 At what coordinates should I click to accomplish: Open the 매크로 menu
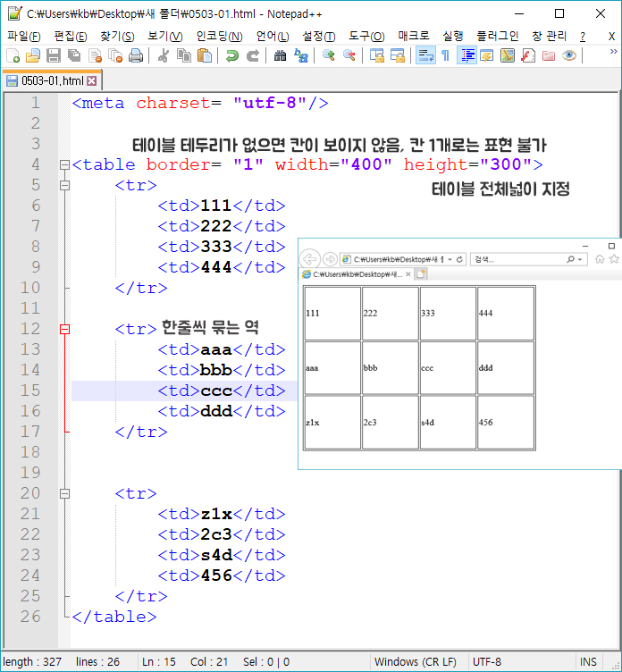pyautogui.click(x=413, y=36)
